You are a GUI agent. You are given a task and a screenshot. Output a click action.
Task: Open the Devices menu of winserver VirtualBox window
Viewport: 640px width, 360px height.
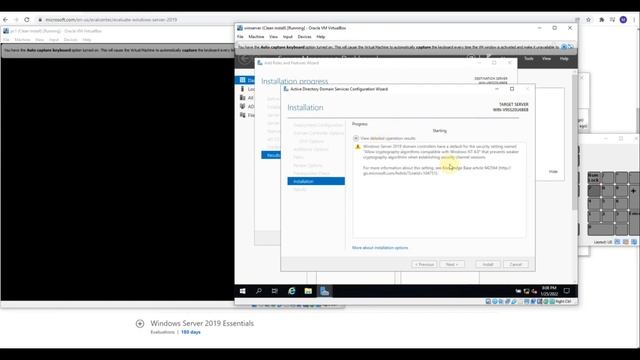[x=304, y=37]
